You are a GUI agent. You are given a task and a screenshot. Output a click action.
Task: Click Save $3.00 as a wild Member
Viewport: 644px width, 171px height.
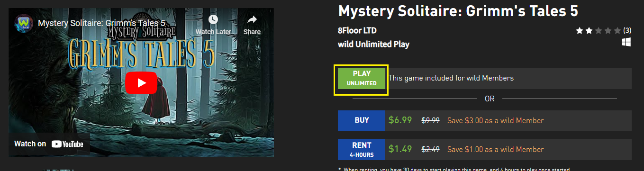tap(496, 121)
